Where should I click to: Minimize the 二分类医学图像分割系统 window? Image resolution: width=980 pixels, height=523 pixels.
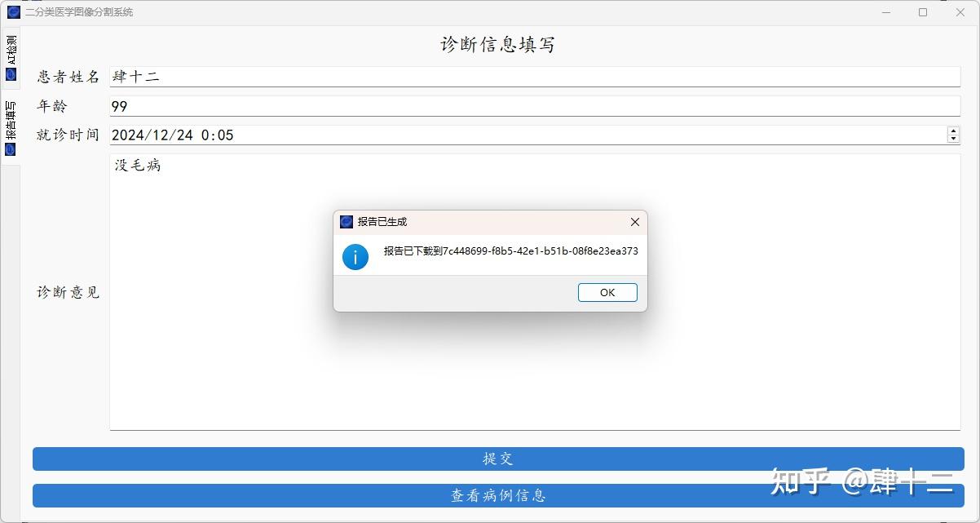(x=885, y=12)
